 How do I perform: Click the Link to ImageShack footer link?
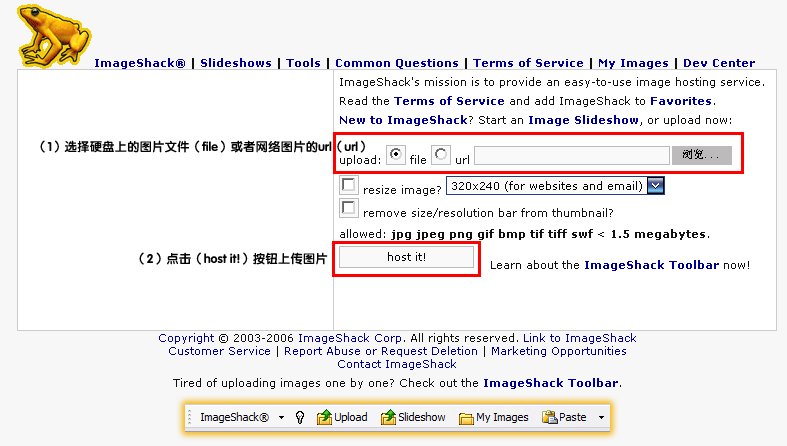[580, 338]
